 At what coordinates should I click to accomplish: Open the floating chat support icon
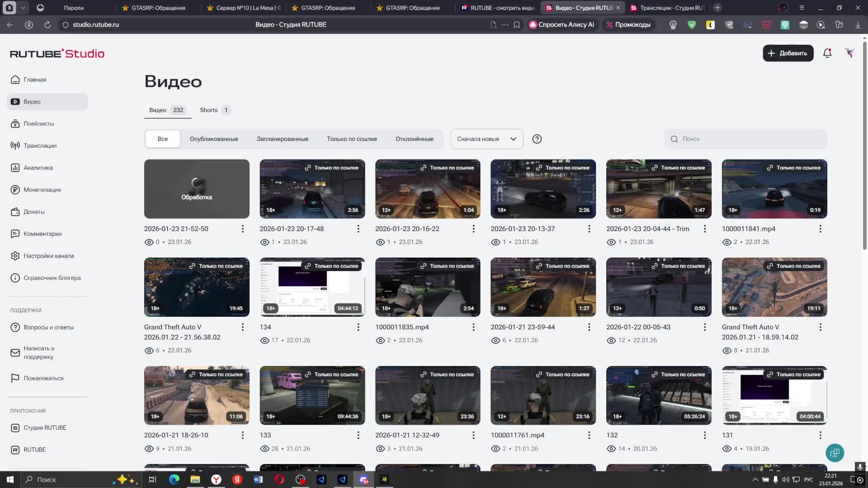pyautogui.click(x=835, y=453)
